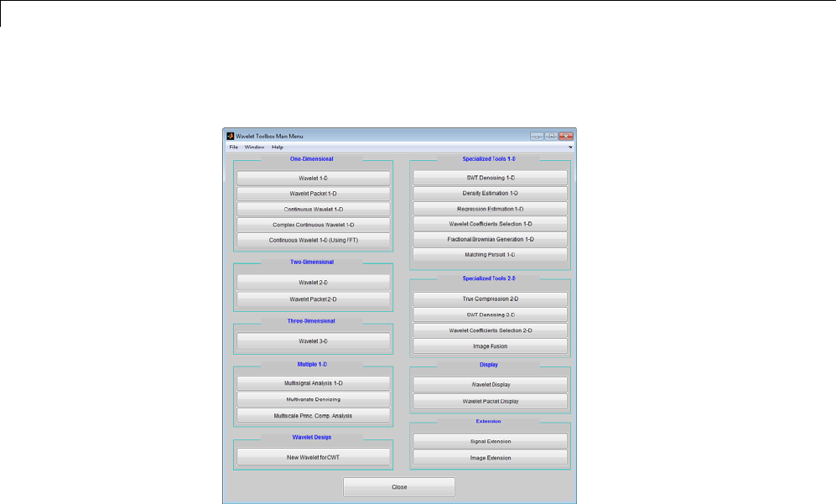The image size is (836, 504).
Task: Open Wavelet Packet Display
Action: (x=491, y=401)
